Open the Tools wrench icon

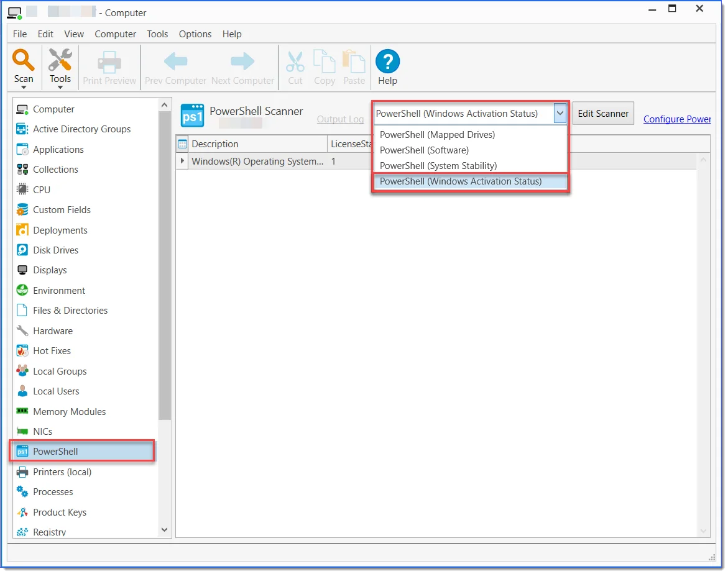(x=60, y=61)
